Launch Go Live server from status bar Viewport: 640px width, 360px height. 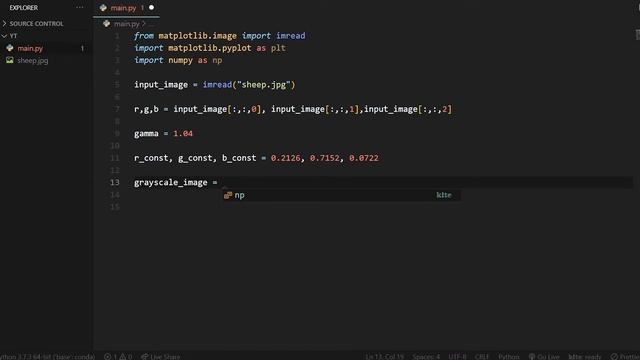[x=544, y=356]
